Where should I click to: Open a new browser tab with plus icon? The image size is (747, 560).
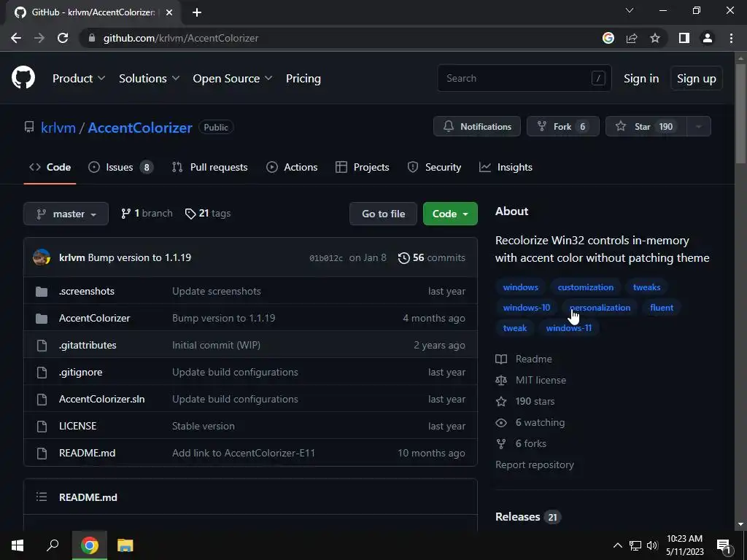[x=197, y=12]
